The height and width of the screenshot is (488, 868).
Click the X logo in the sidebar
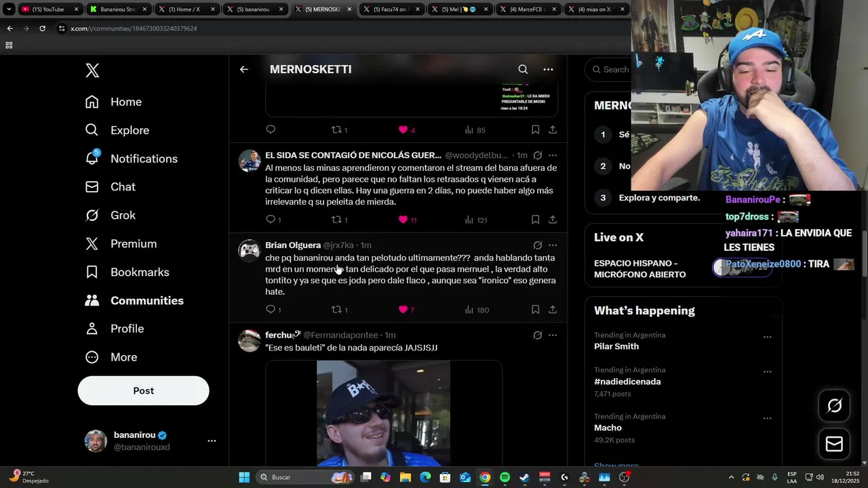click(x=92, y=70)
